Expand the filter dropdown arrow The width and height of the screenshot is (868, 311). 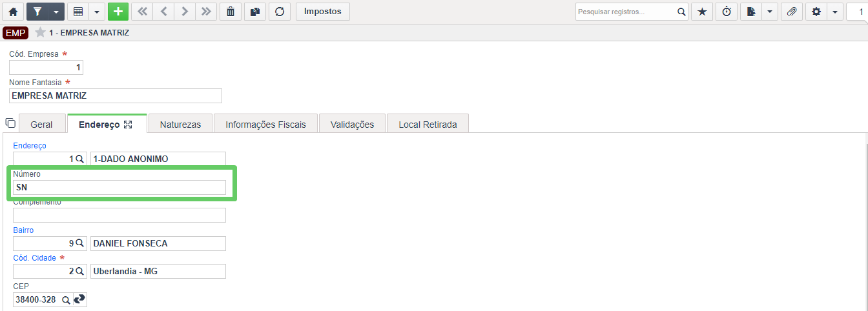coord(56,12)
